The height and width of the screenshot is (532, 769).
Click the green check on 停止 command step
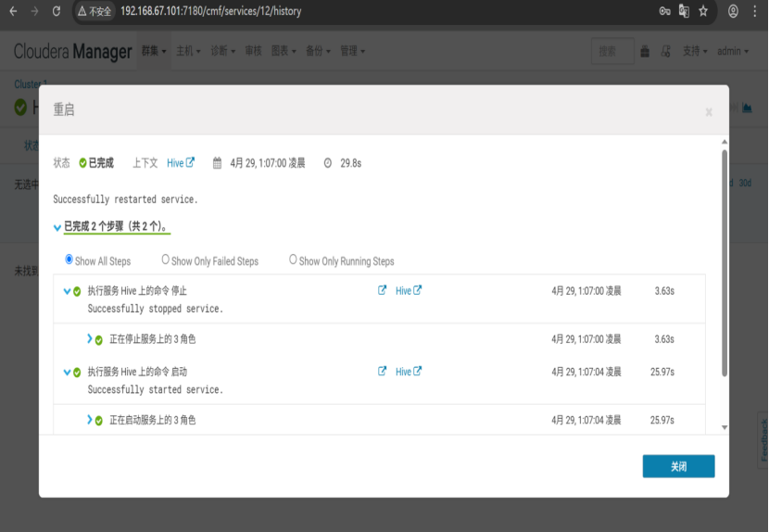77,292
